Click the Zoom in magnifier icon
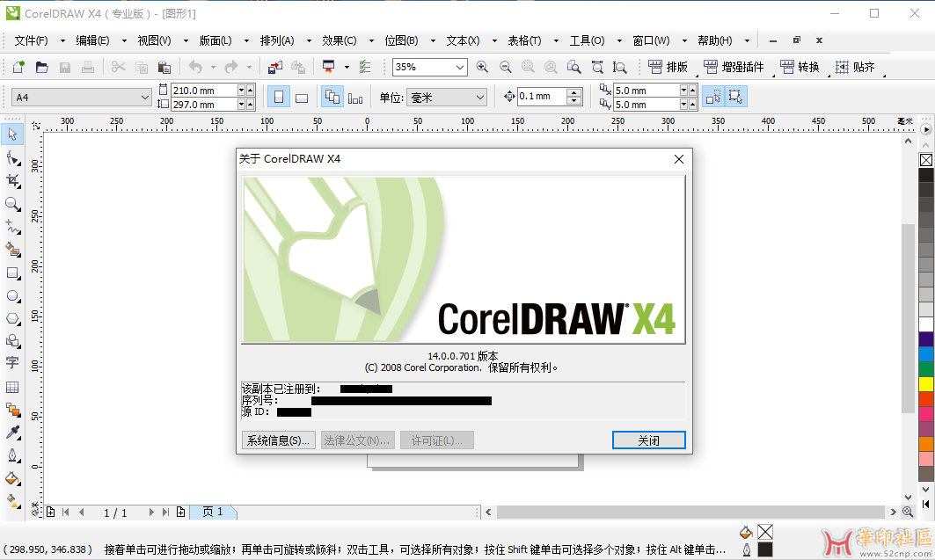The image size is (935, 560). pyautogui.click(x=482, y=67)
